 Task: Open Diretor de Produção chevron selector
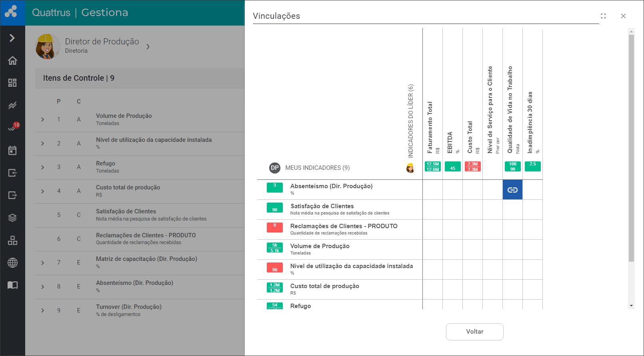click(x=148, y=47)
